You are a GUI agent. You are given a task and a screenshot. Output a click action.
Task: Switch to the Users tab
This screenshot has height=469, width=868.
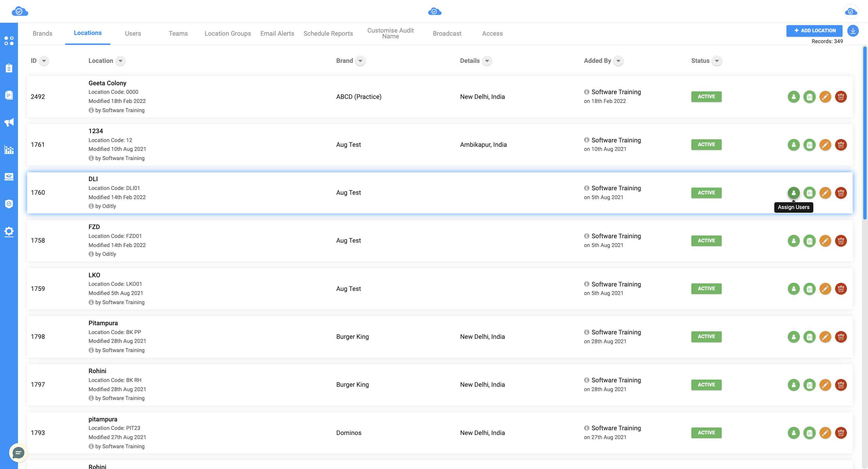pyautogui.click(x=133, y=33)
